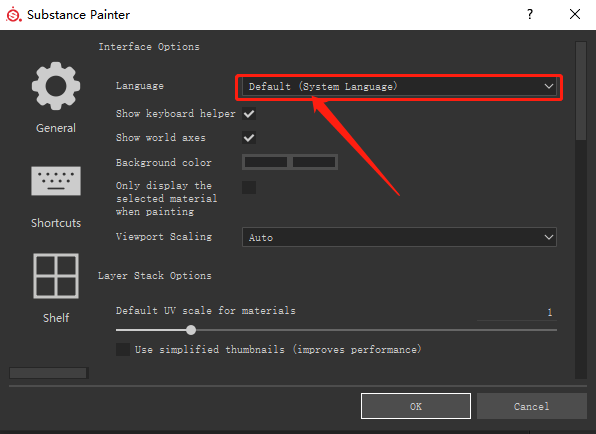Click the left Background color swatch
This screenshot has height=434, width=596.
266,162
